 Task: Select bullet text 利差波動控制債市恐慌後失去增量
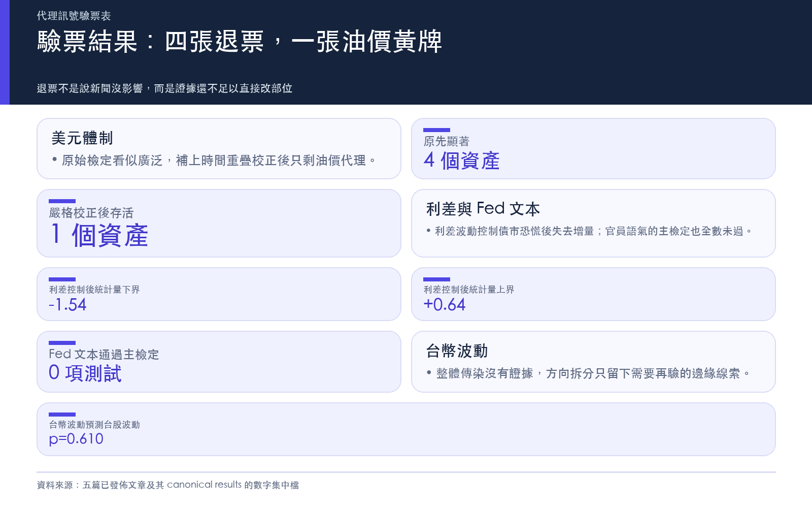pos(514,231)
